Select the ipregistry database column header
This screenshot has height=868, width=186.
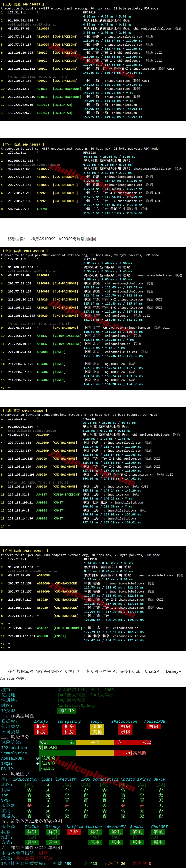click(x=69, y=721)
